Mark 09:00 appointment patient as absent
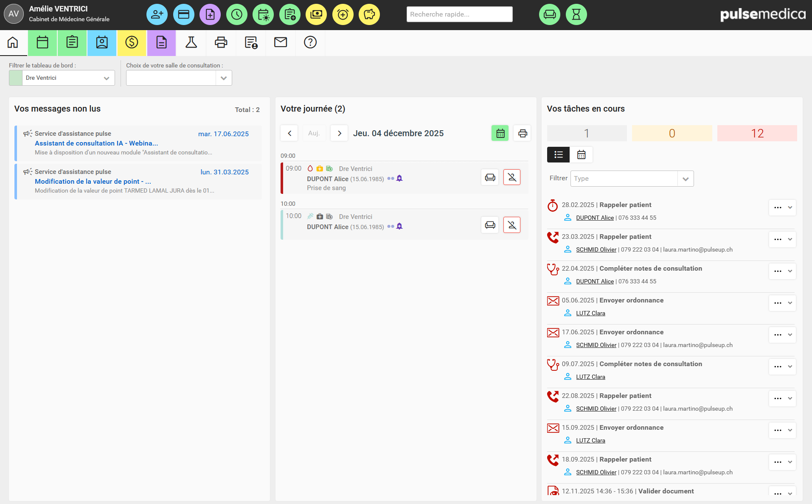 (511, 177)
